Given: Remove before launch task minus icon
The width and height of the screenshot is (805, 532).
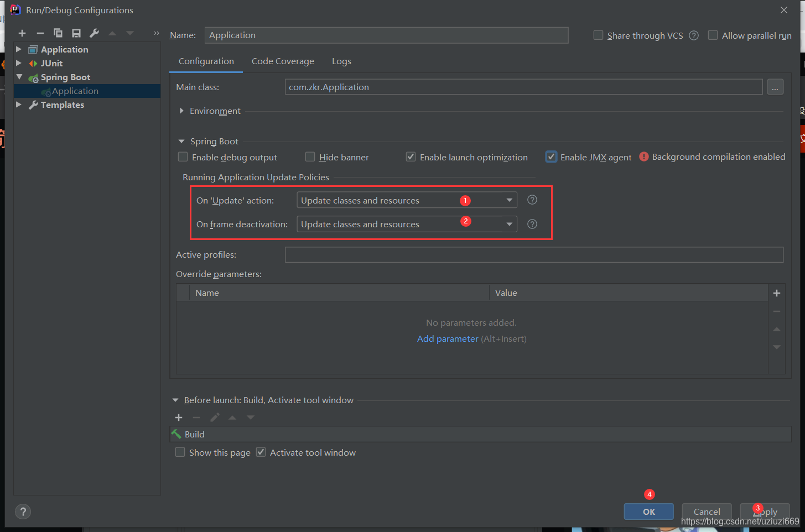Looking at the screenshot, I should pos(196,418).
